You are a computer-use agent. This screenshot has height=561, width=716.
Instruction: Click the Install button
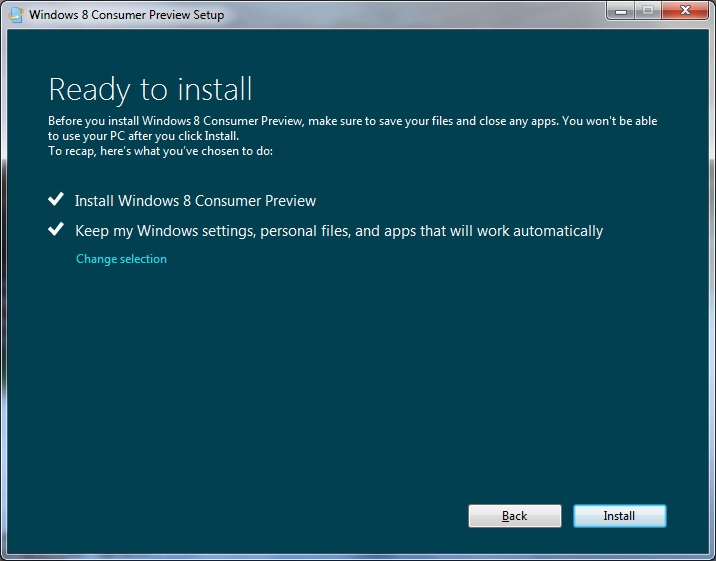[620, 516]
